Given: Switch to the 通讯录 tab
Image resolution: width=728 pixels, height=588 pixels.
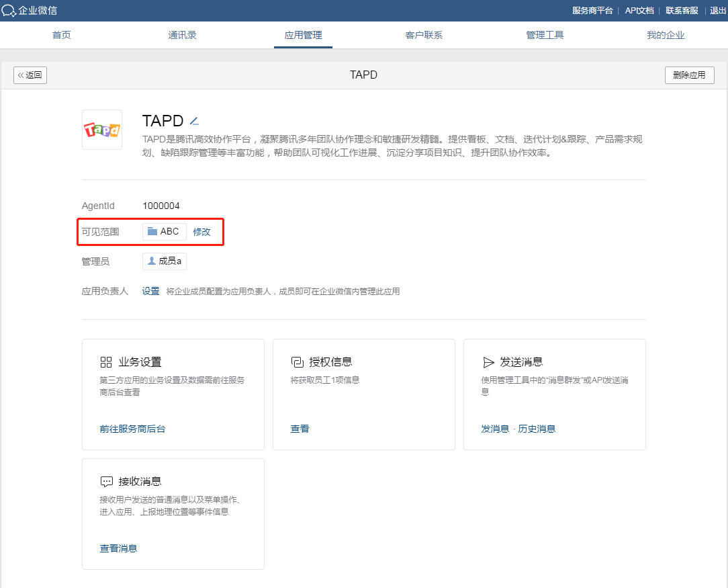Looking at the screenshot, I should pos(182,35).
